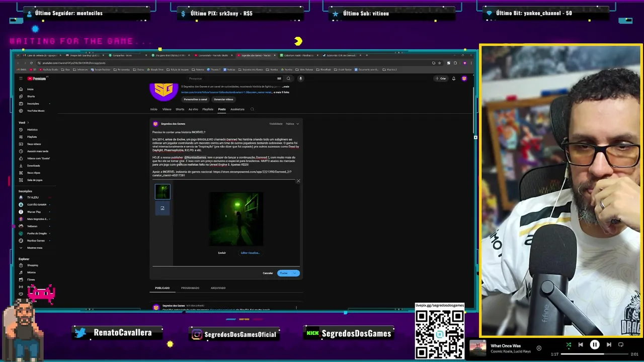The width and height of the screenshot is (644, 362).
Task: Open Início in the YouTube sidebar
Action: [30, 89]
